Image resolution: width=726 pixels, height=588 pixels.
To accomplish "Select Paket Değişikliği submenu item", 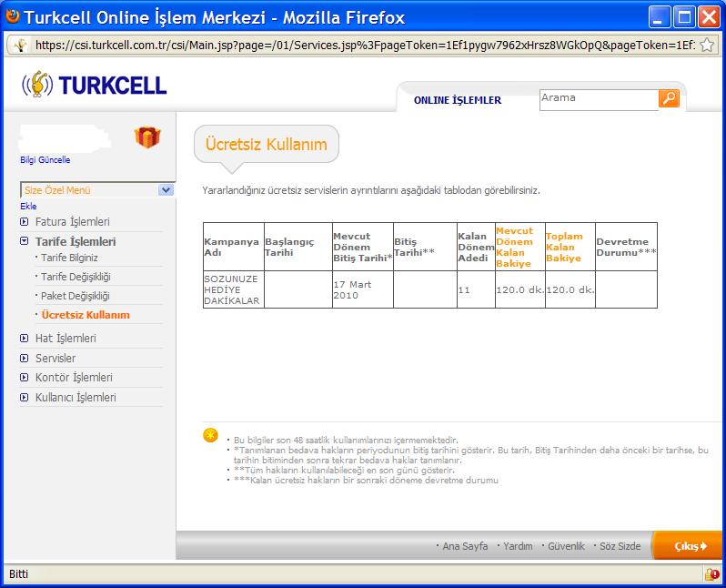I will point(75,296).
